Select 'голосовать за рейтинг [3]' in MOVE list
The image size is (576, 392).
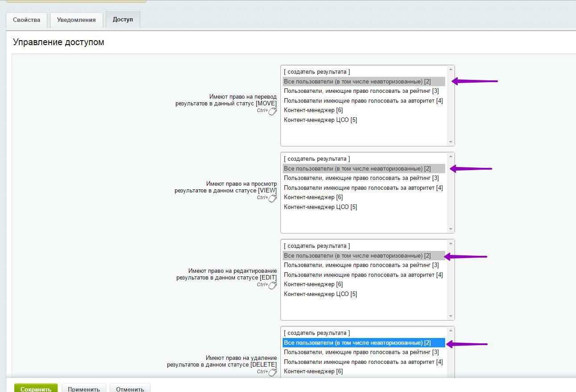coord(364,91)
